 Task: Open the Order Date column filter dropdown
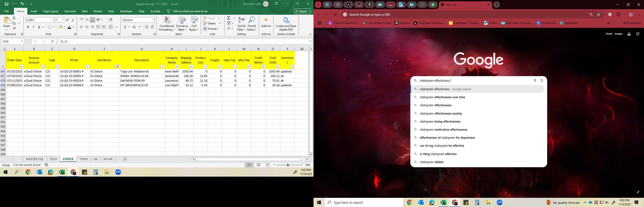[21, 67]
